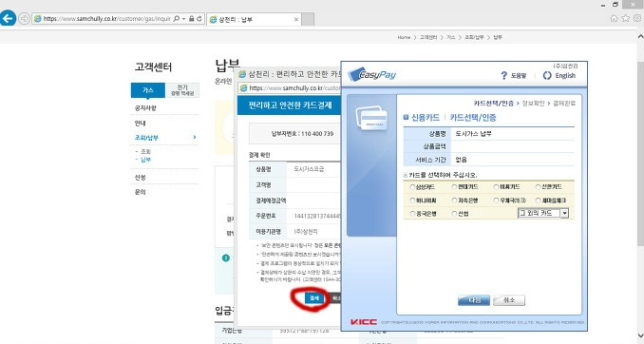Click the EasyPay logo

point(372,74)
